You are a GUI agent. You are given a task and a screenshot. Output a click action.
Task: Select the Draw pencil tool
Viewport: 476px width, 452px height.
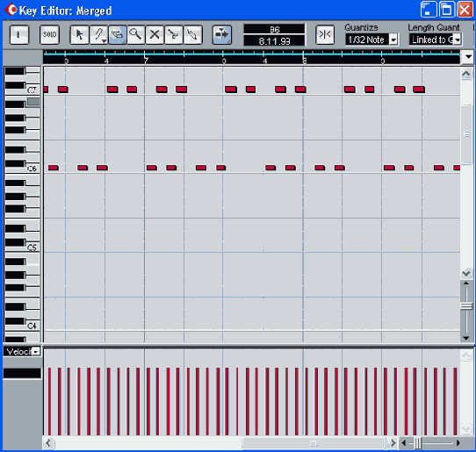(x=98, y=34)
